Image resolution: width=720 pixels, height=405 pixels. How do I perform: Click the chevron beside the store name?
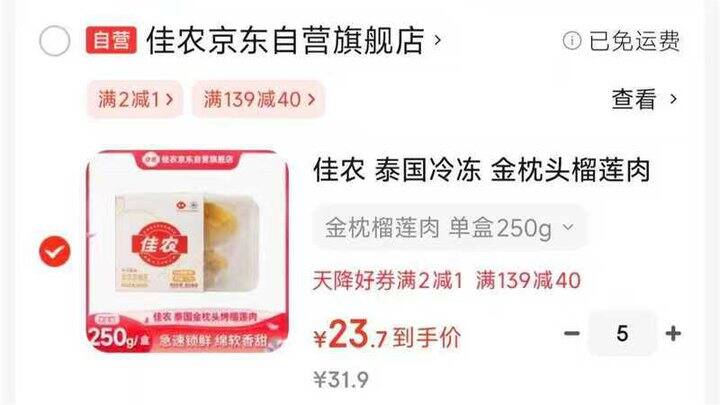[437, 40]
